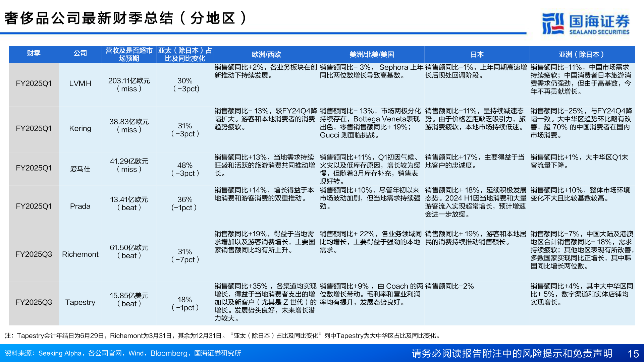This screenshot has width=644, height=362.
Task: Click the footnote starting with 注：Tapestry会计年结日
Action: coord(223,336)
